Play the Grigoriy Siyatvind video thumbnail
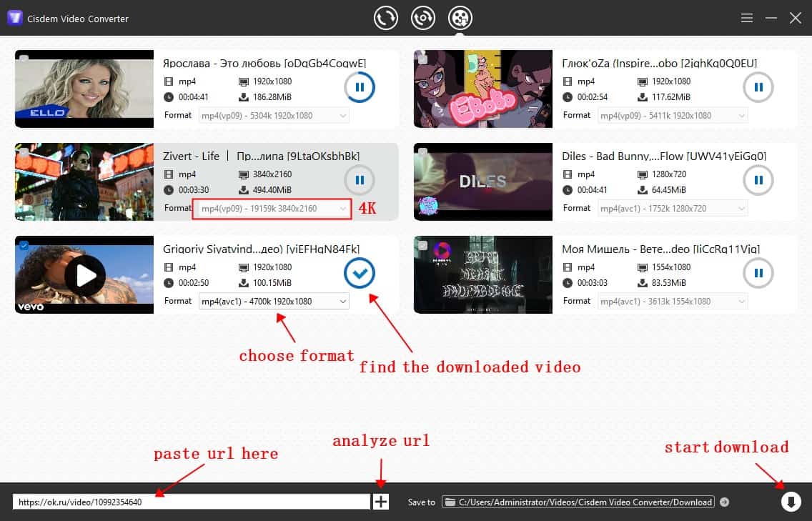This screenshot has height=521, width=812. click(85, 276)
